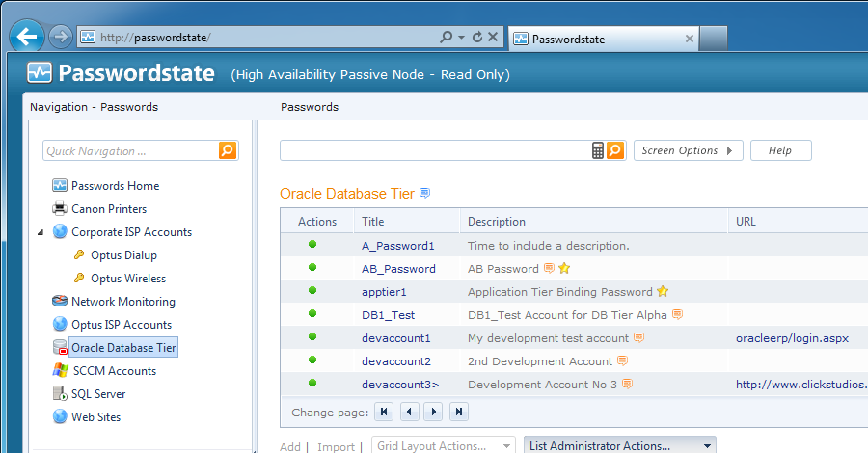Open the apptier1 title link

pyautogui.click(x=384, y=292)
